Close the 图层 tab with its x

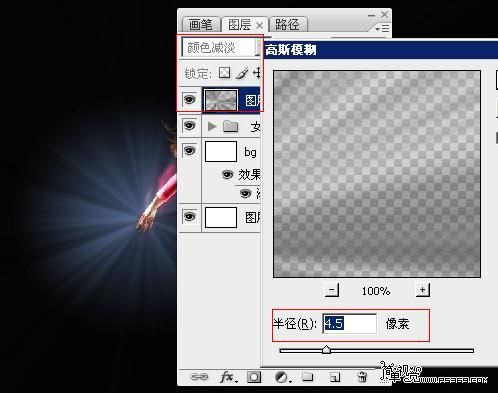(x=260, y=25)
